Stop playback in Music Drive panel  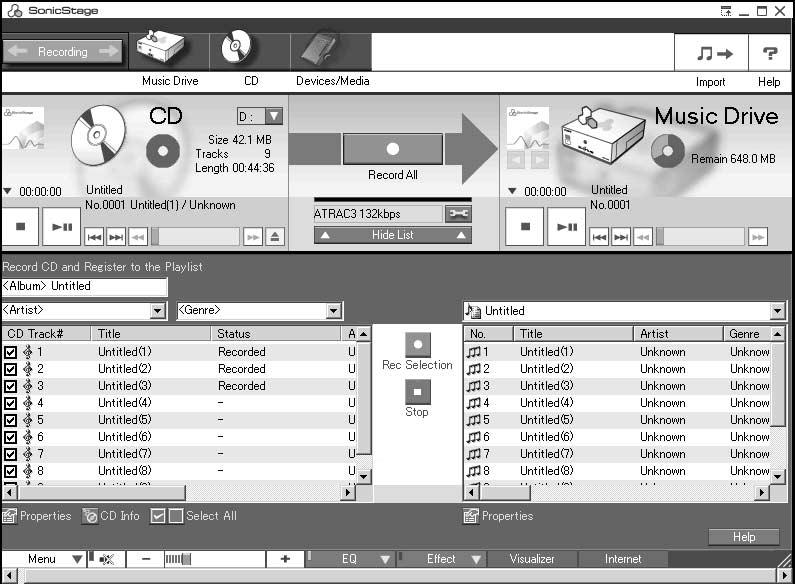[x=525, y=227]
